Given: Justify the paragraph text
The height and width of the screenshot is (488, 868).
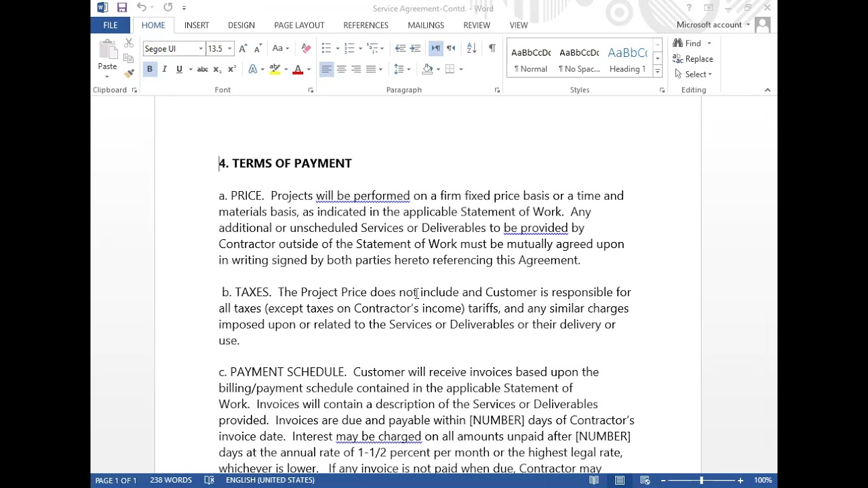Looking at the screenshot, I should pyautogui.click(x=371, y=69).
